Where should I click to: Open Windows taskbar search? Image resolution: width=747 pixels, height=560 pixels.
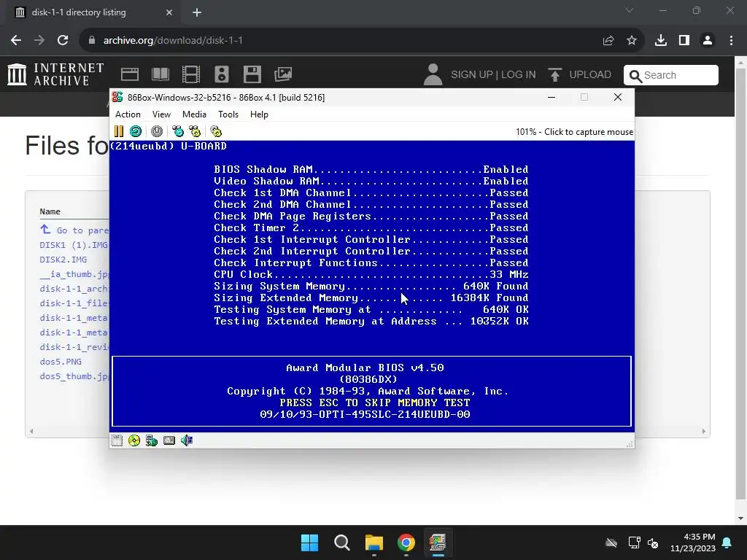pos(342,542)
